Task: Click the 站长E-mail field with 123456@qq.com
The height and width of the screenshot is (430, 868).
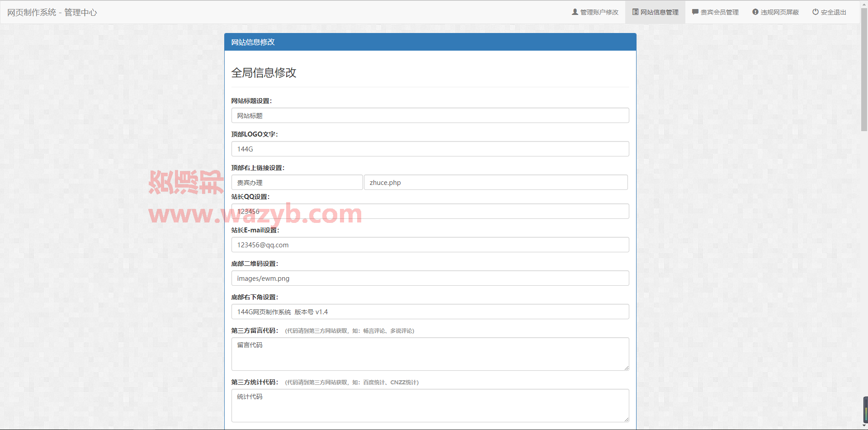Action: tap(430, 245)
